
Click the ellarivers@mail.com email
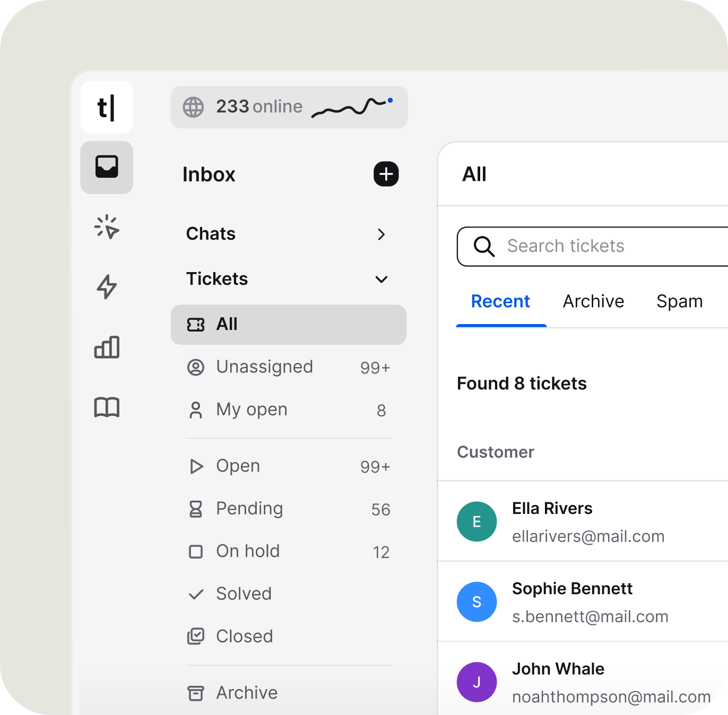coord(588,536)
